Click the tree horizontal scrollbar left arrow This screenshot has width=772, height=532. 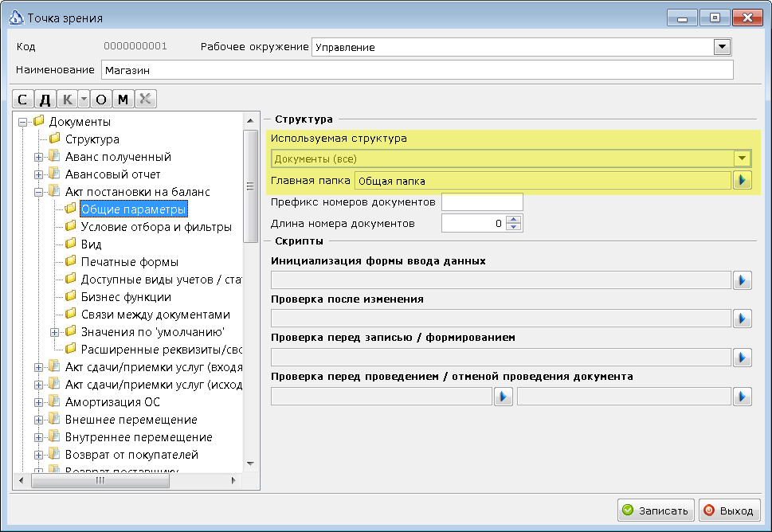pyautogui.click(x=21, y=480)
